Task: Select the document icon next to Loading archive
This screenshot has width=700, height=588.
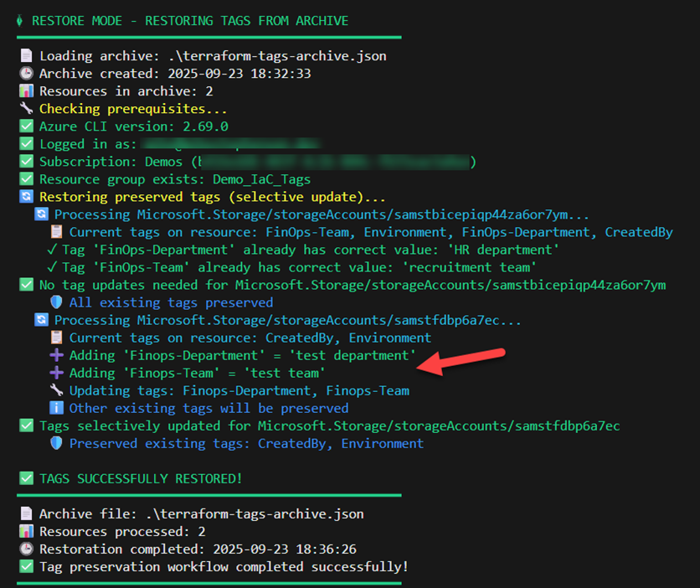Action: 25,55
